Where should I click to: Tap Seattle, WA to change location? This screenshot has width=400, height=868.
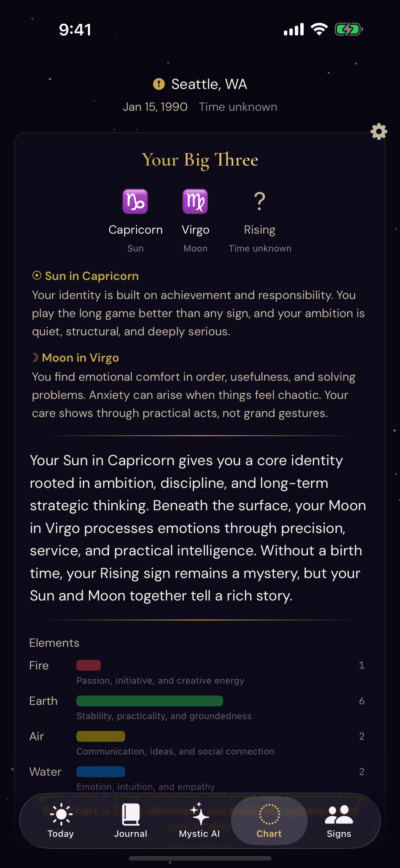coord(209,84)
